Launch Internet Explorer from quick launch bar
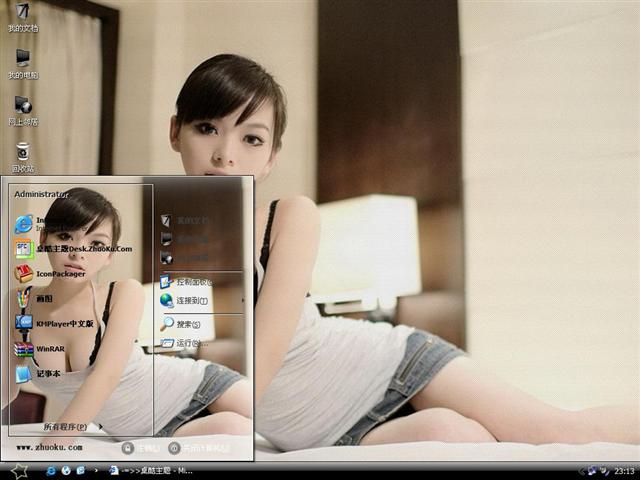The height and width of the screenshot is (480, 640). pyautogui.click(x=51, y=471)
